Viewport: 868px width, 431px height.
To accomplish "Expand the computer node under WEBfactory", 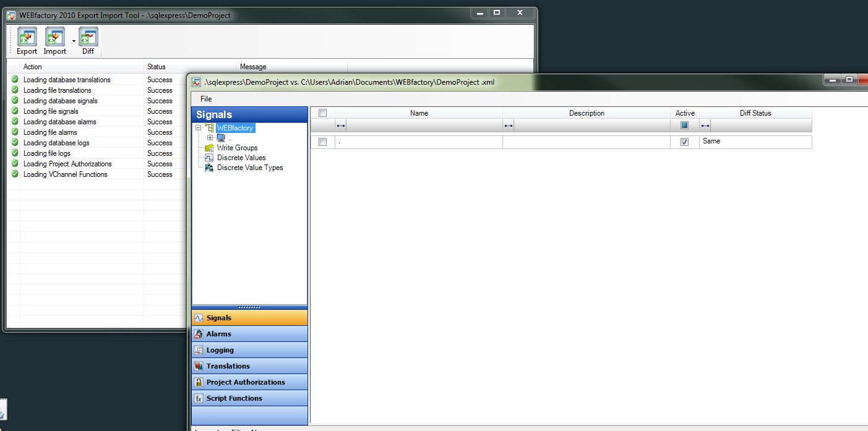I will coord(210,138).
